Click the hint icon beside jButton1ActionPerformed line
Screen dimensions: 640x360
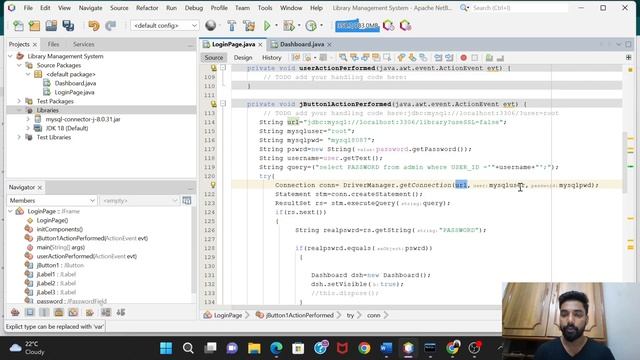(213, 104)
